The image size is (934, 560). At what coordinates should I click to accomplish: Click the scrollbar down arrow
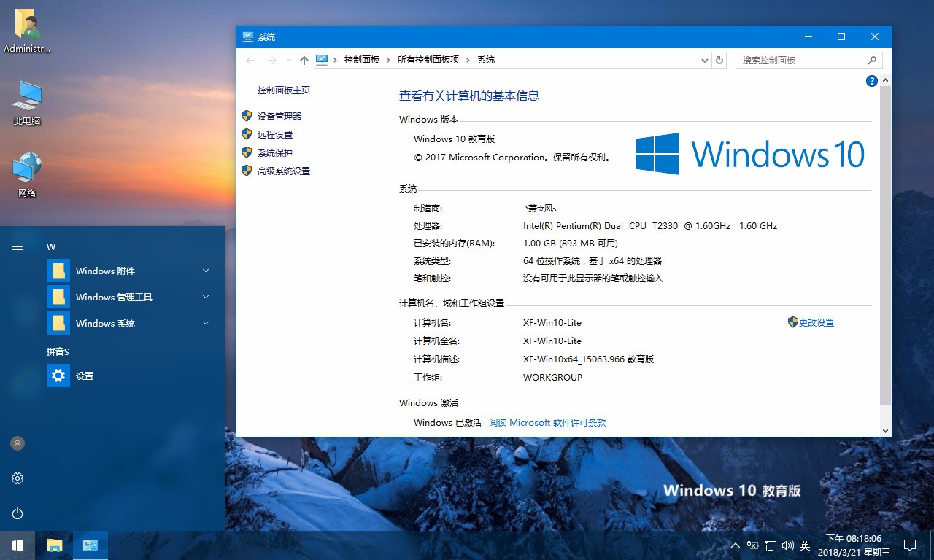click(x=886, y=430)
